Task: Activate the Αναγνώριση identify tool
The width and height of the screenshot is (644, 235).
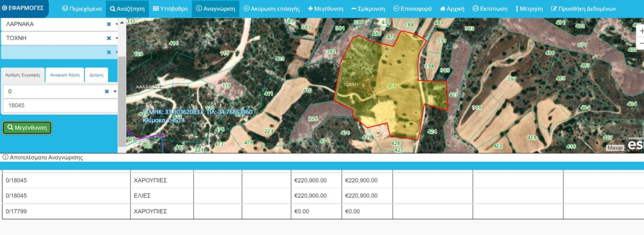Action: 216,9
